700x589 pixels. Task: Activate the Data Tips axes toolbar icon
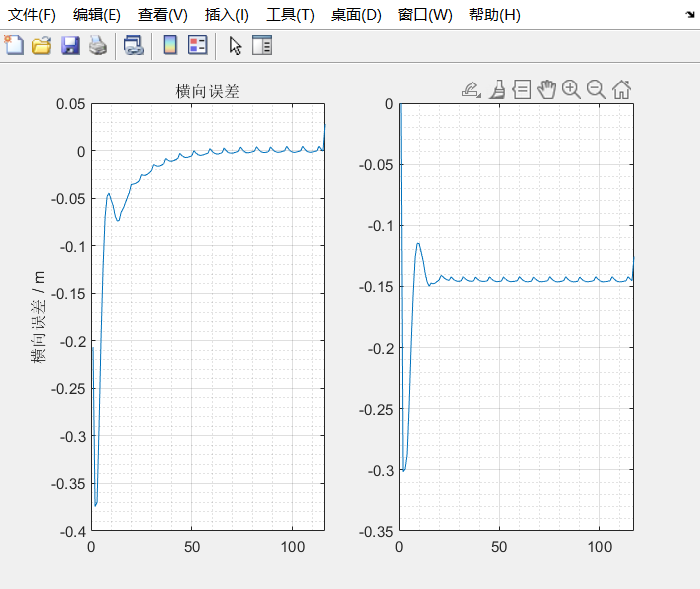click(x=521, y=89)
